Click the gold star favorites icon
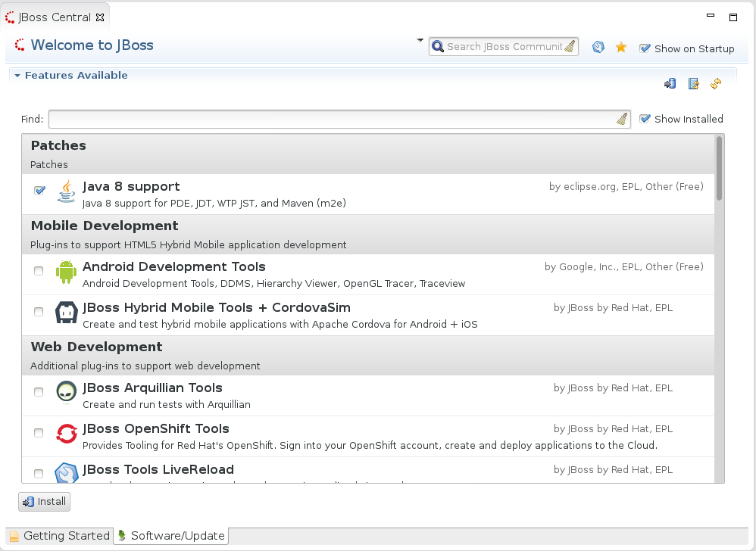The height and width of the screenshot is (551, 756). [621, 47]
